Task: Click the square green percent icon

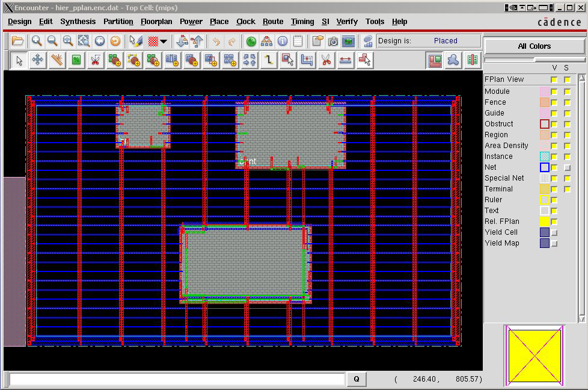Action: tap(76, 60)
